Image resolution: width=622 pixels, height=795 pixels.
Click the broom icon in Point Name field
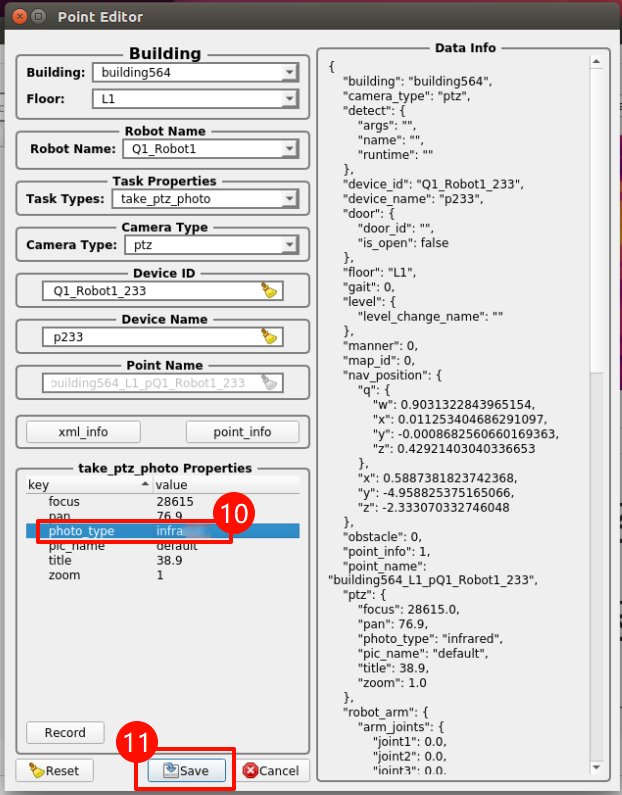(x=269, y=383)
